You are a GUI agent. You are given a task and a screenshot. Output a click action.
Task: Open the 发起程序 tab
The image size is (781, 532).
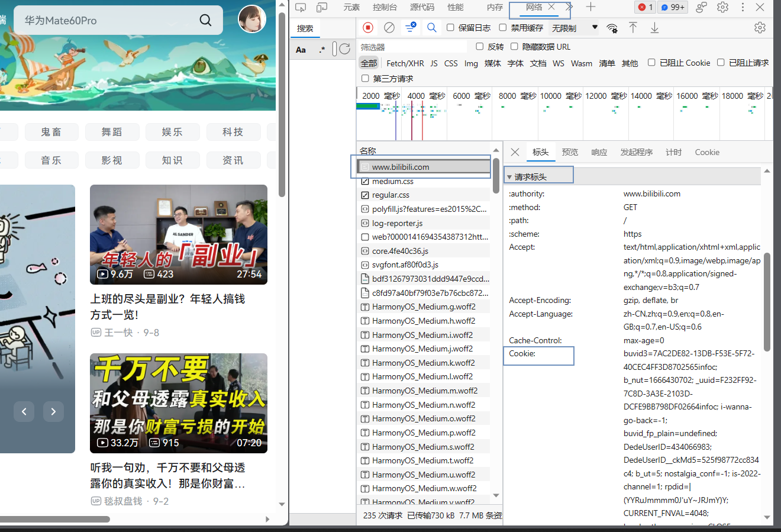(637, 152)
